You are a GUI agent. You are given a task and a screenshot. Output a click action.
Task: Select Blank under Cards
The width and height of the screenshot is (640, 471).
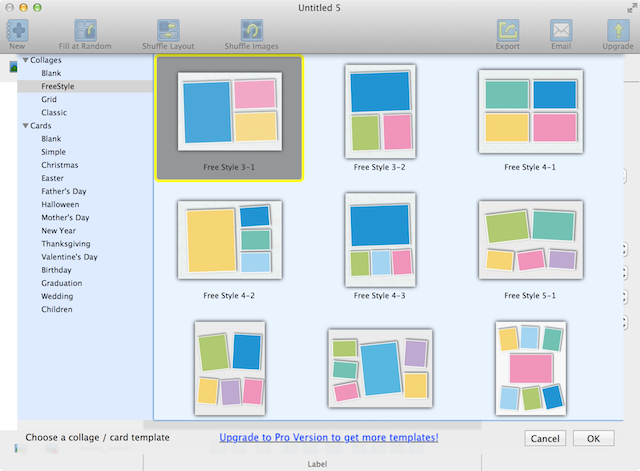point(51,139)
